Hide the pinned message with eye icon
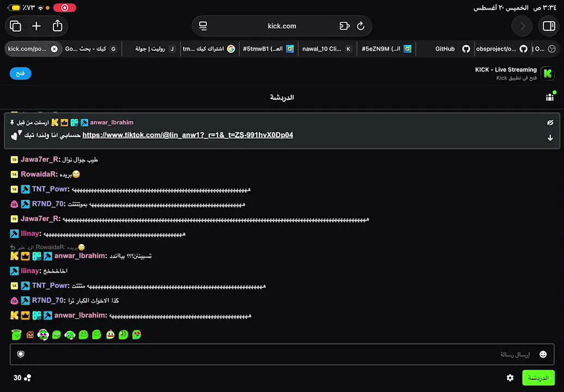The image size is (564, 392). [x=550, y=122]
